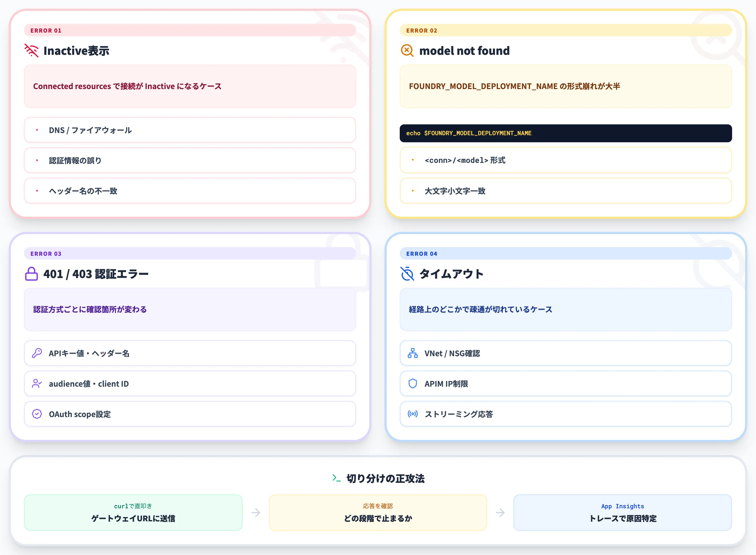Image resolution: width=756 pixels, height=555 pixels.
Task: Click the Inactive表示 heading
Action: [x=76, y=51]
